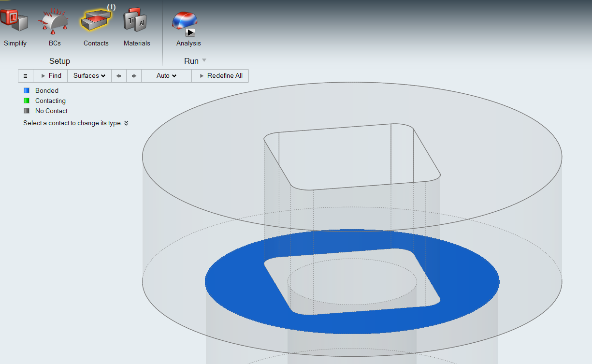Expand the Run group arrow
Image resolution: width=592 pixels, height=364 pixels.
tap(204, 60)
